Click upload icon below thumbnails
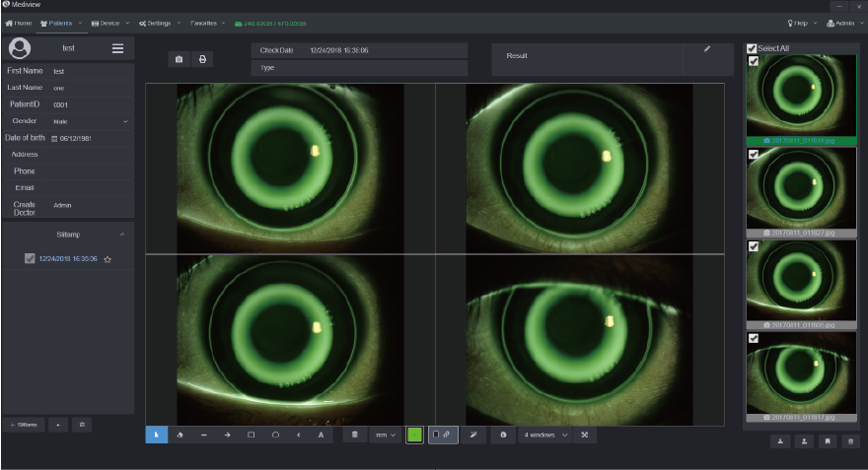This screenshot has width=868, height=470. 804,440
